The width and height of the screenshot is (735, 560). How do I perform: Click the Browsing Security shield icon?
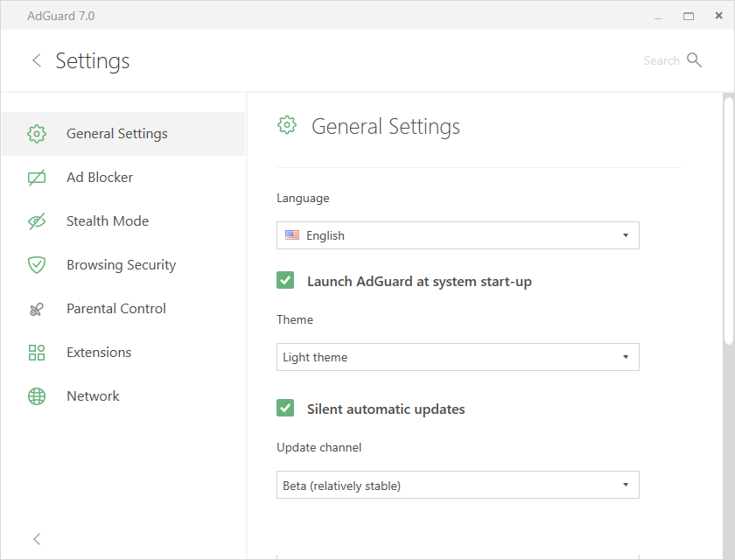click(x=37, y=265)
